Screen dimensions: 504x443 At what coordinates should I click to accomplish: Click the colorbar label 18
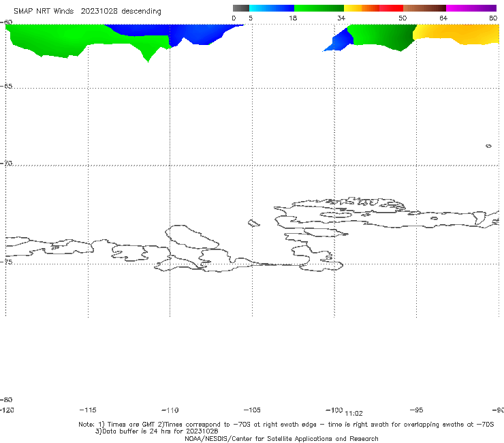293,18
